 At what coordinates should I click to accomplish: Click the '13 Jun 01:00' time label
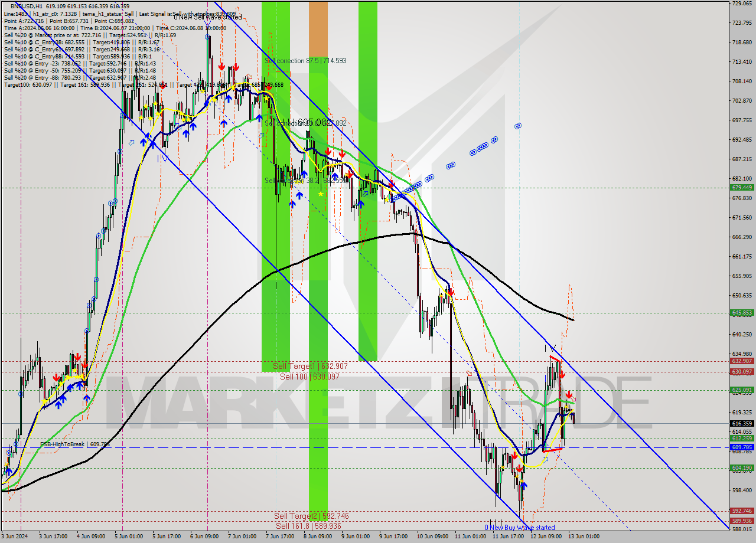pos(583,537)
